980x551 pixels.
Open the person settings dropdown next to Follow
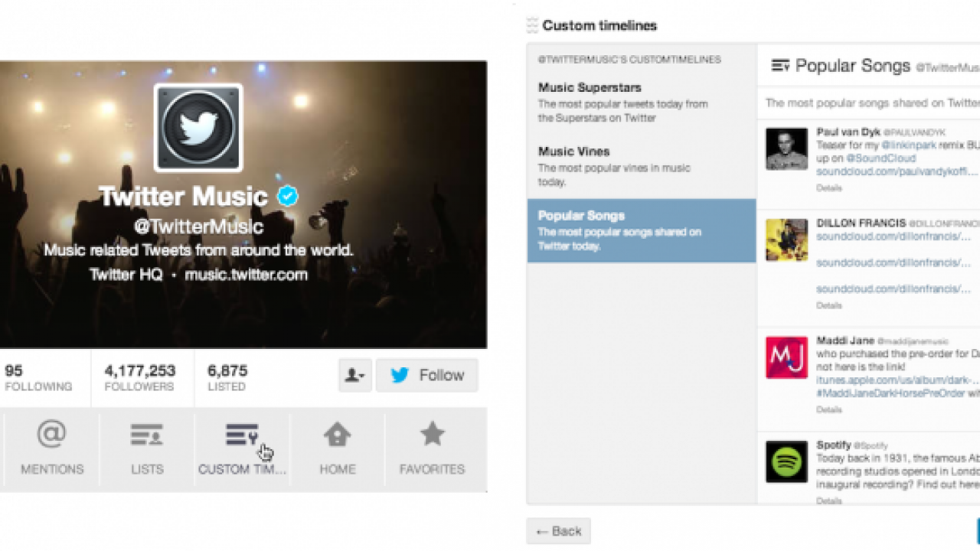(354, 375)
